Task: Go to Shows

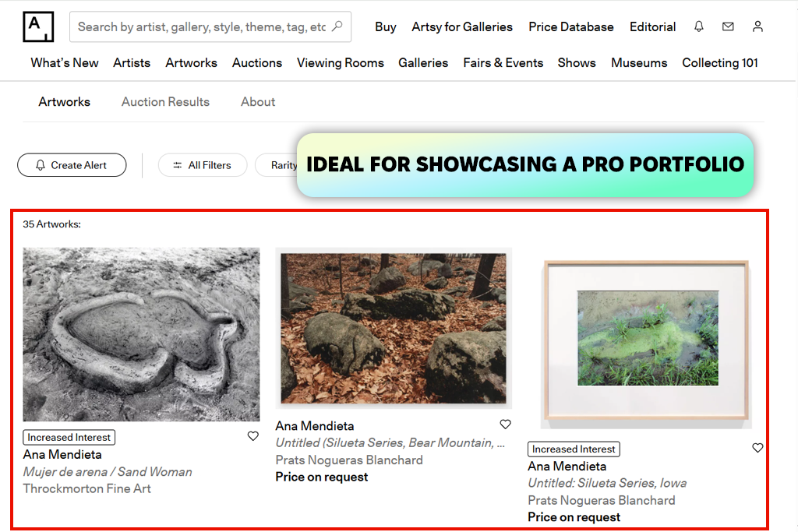Action: [577, 62]
